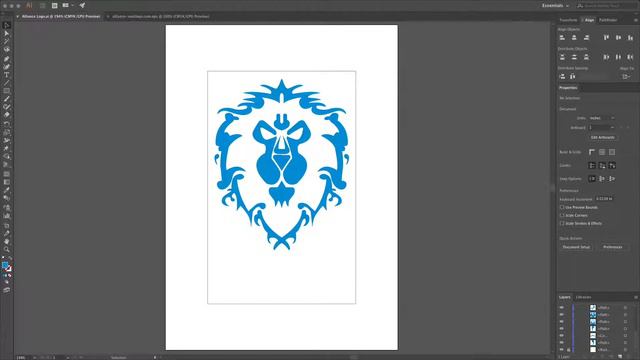This screenshot has height=360, width=640.
Task: Enable Scale Strokes & Effects checkbox
Action: coord(562,223)
